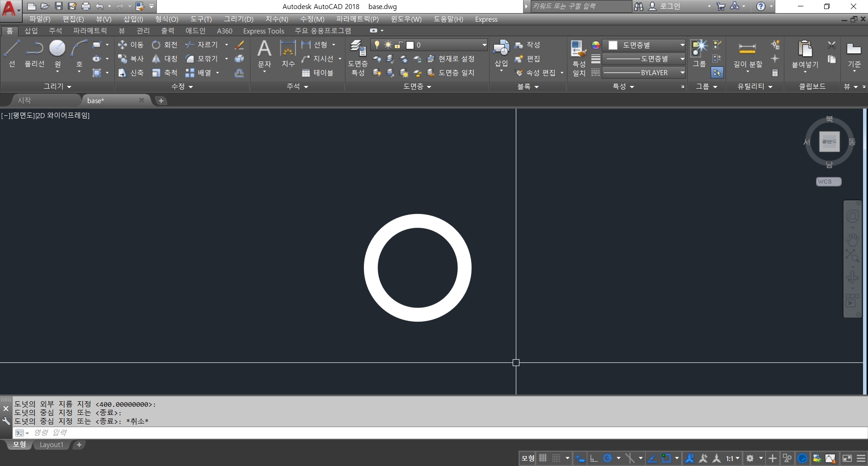Click Create block (작성) button
868x466 pixels.
(x=528, y=45)
